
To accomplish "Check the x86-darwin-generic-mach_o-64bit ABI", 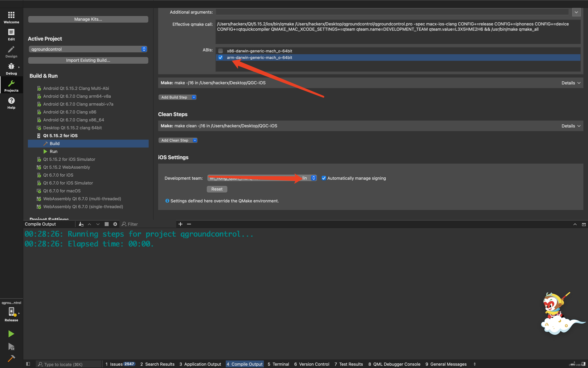I will tap(220, 51).
